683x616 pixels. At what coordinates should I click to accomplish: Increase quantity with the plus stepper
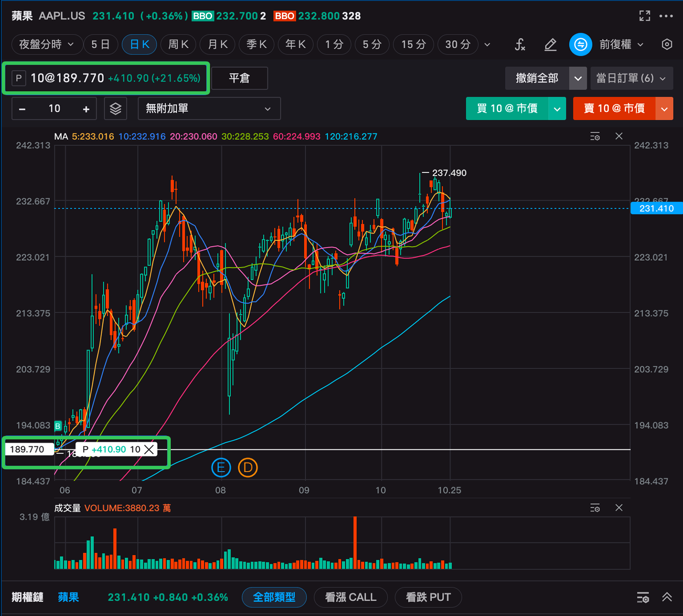coord(86,109)
